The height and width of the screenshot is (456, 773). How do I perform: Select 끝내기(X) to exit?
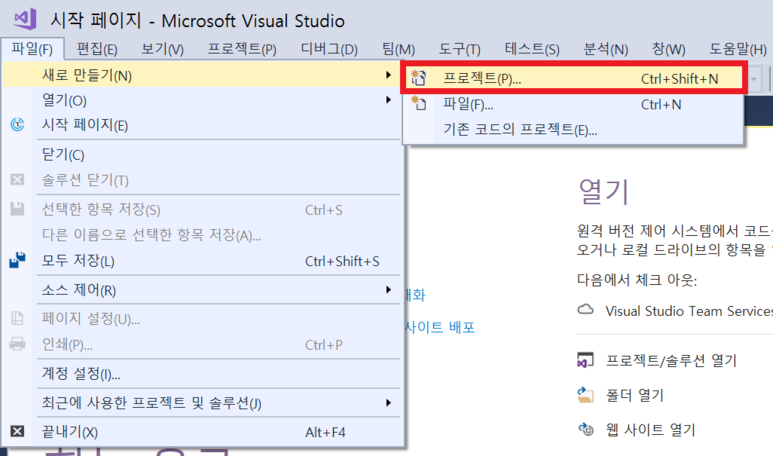point(201,432)
